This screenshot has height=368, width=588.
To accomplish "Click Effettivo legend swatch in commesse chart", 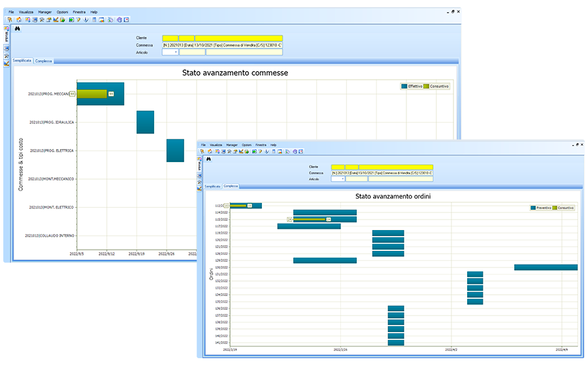I will click(404, 86).
